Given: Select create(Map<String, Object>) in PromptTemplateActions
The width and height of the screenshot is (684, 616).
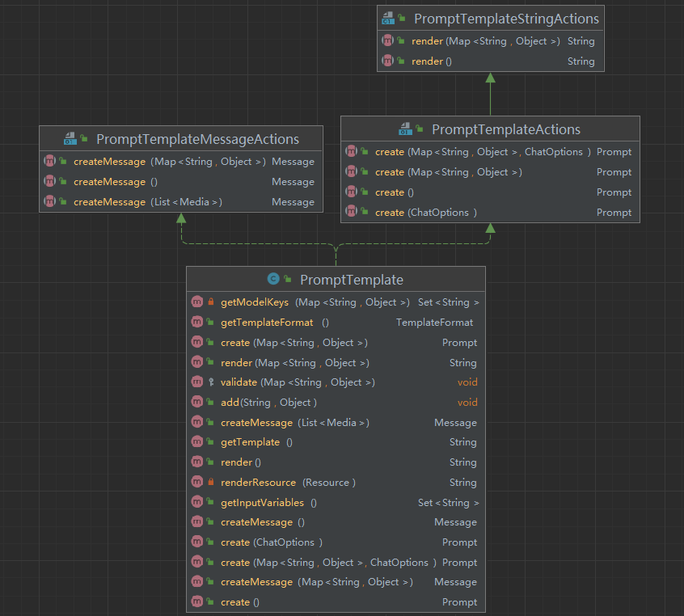Looking at the screenshot, I should coord(490,172).
